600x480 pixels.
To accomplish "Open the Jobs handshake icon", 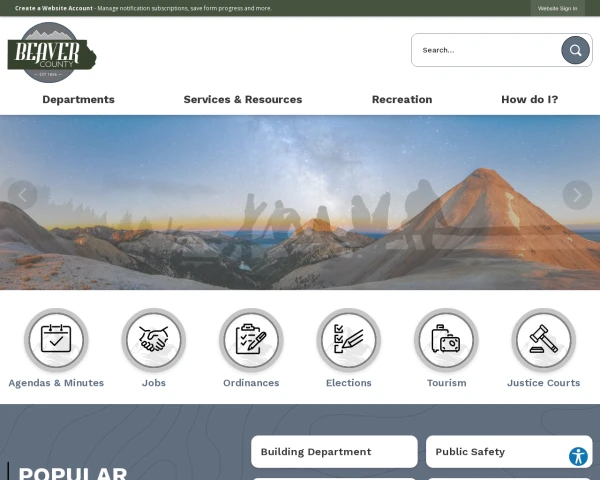I will coord(154,340).
